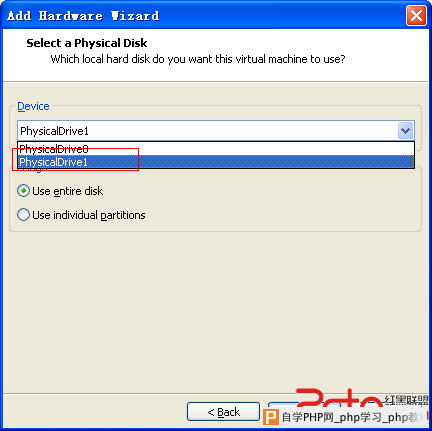Click empty space in the open dropdown list
Viewport: 432px width, 431px height.
pos(250,148)
